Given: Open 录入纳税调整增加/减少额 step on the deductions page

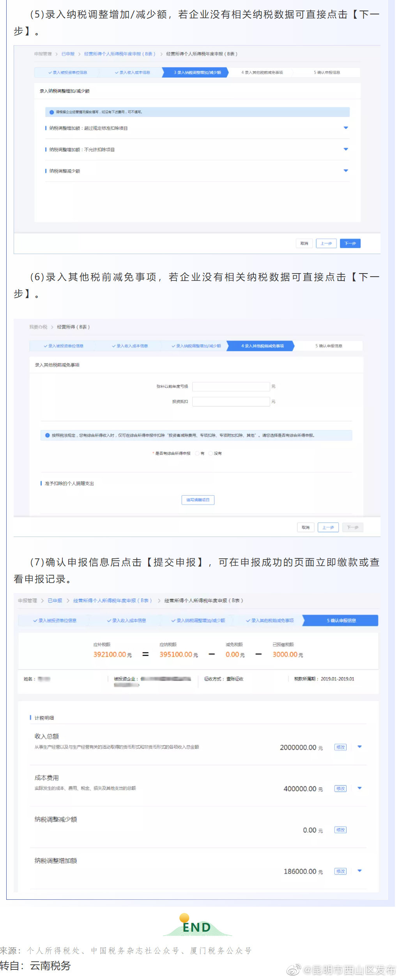Looking at the screenshot, I should (x=196, y=346).
